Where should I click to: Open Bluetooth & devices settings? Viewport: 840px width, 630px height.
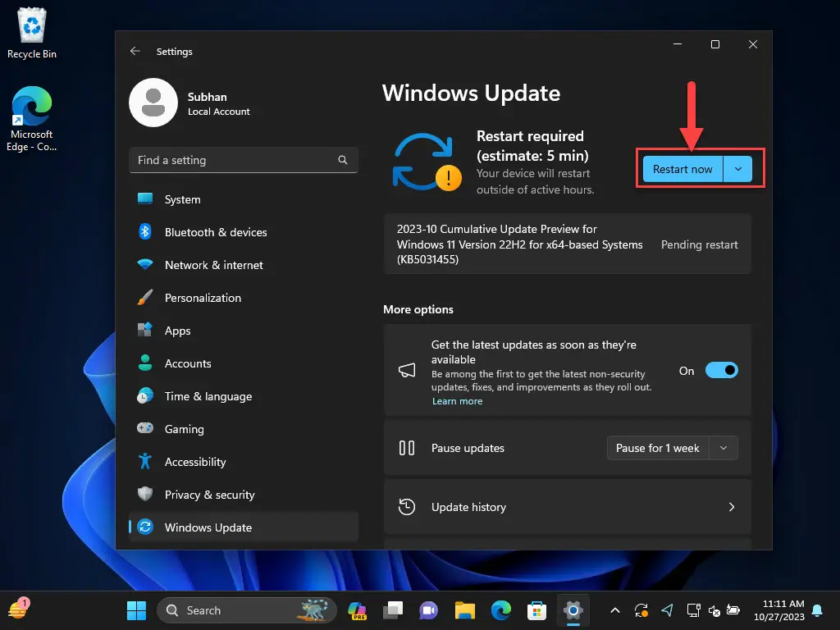click(x=243, y=232)
